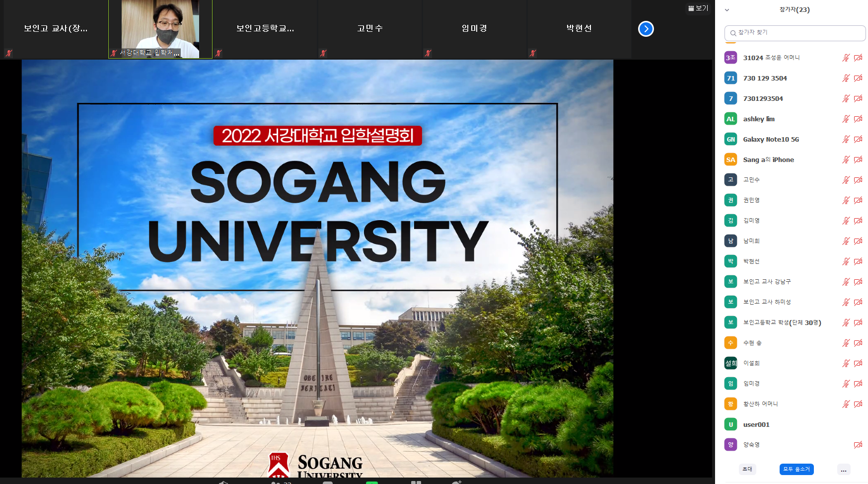Select participant name 김미영
This screenshot has height=484, width=868.
pyautogui.click(x=751, y=221)
